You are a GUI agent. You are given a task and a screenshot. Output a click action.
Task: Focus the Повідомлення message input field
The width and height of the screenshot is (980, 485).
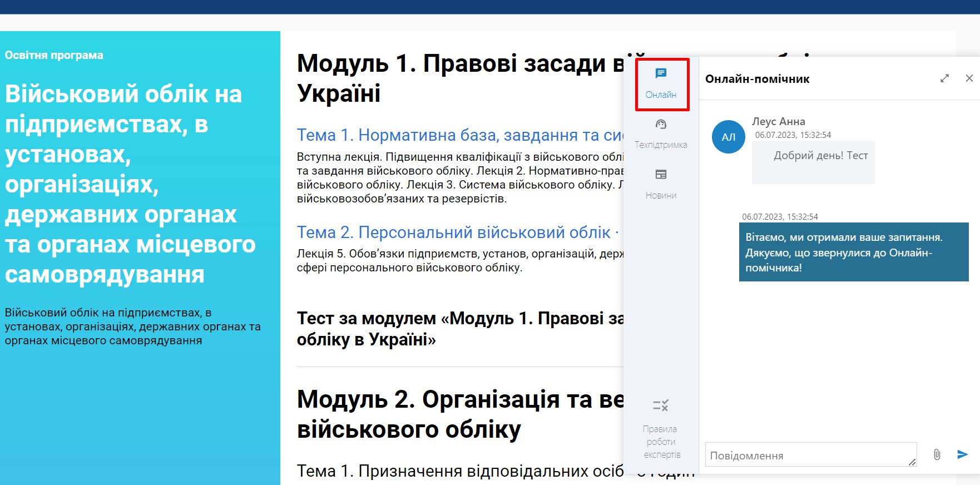[806, 455]
